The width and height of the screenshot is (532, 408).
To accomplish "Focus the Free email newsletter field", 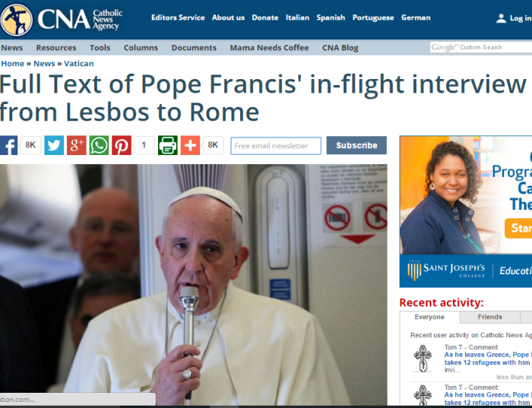I will [276, 146].
